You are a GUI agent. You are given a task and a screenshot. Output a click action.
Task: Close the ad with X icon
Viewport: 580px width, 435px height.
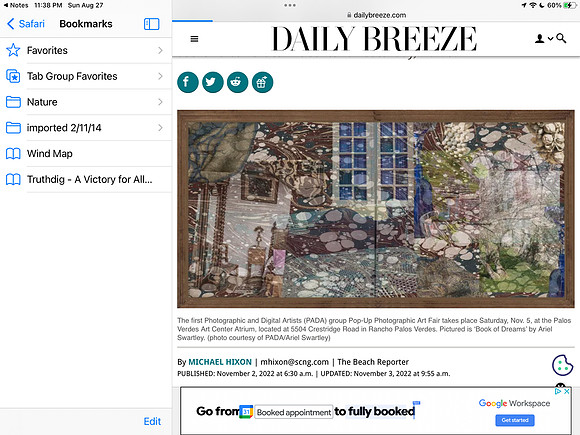566,391
